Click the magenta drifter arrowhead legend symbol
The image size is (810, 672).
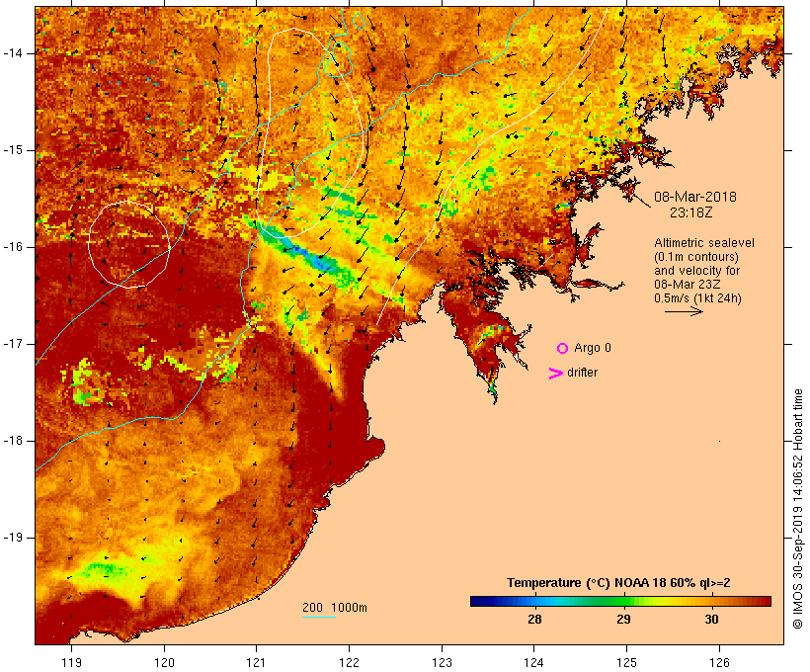555,374
